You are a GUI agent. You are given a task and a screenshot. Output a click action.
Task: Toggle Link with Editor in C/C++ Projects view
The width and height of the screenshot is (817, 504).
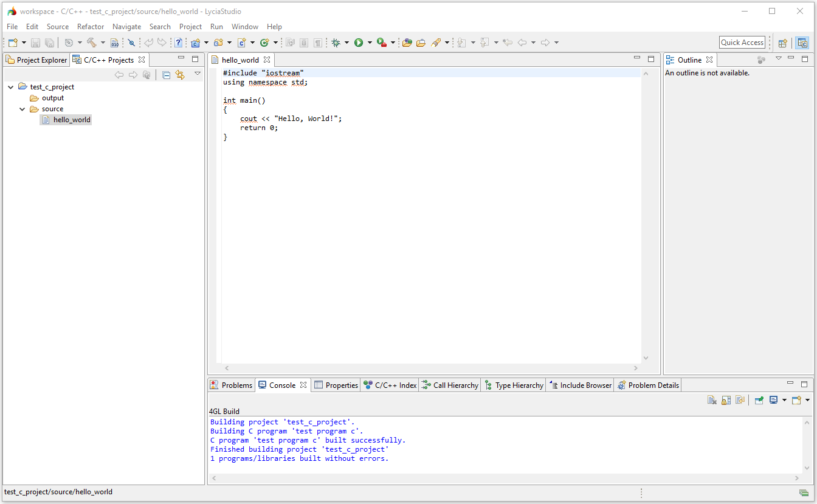181,74
